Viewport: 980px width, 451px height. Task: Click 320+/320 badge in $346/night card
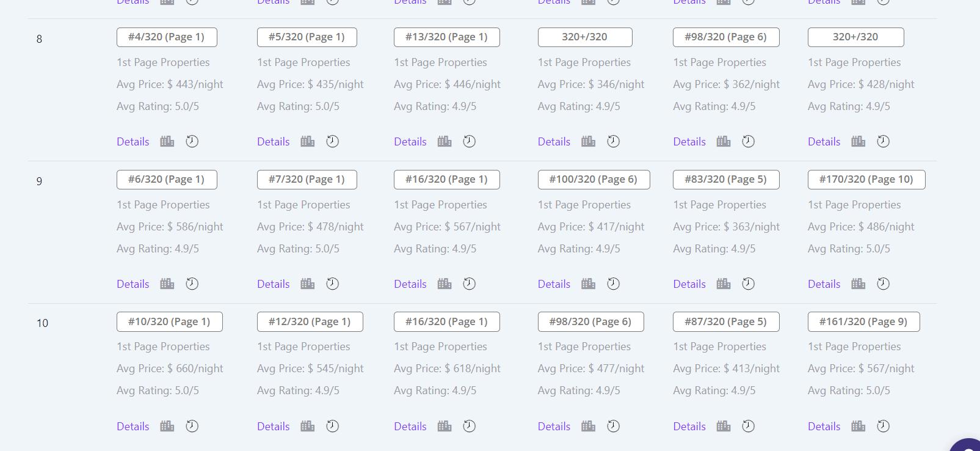[x=585, y=37]
